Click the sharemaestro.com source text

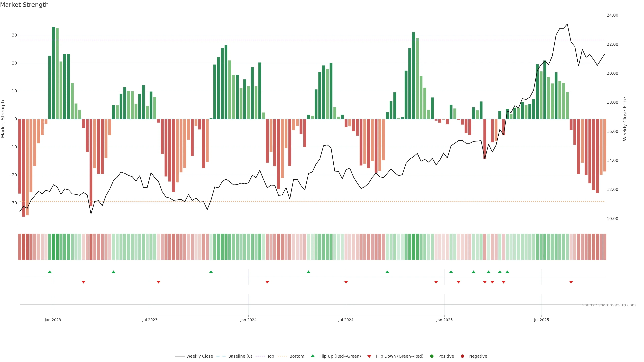click(x=609, y=305)
